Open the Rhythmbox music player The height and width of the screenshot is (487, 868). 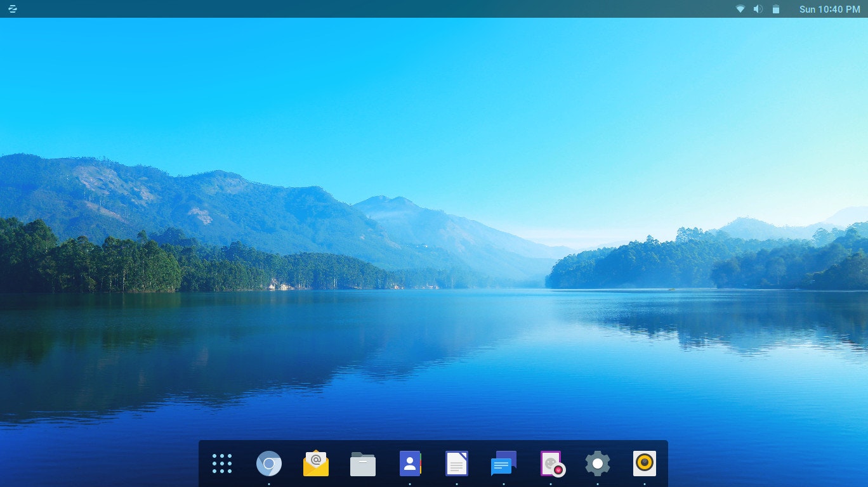tap(644, 464)
